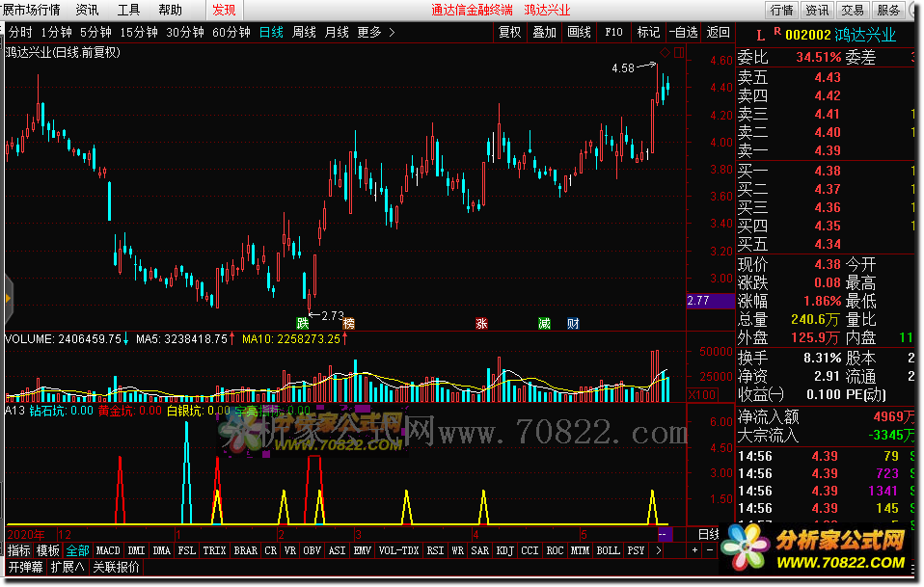The width and height of the screenshot is (924, 587).
Task: Zoom out chart with the minus button
Action: [710, 550]
